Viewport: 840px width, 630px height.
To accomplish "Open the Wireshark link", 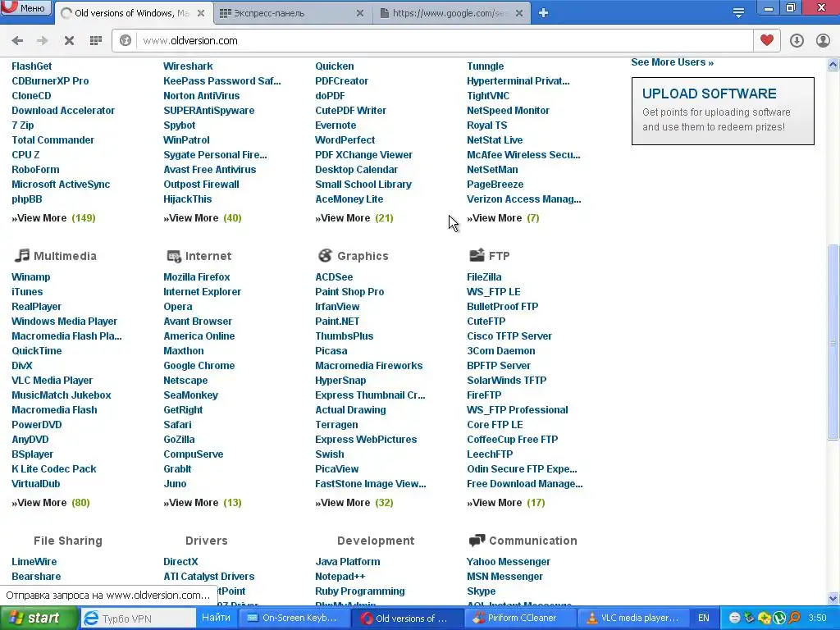I will pos(188,66).
